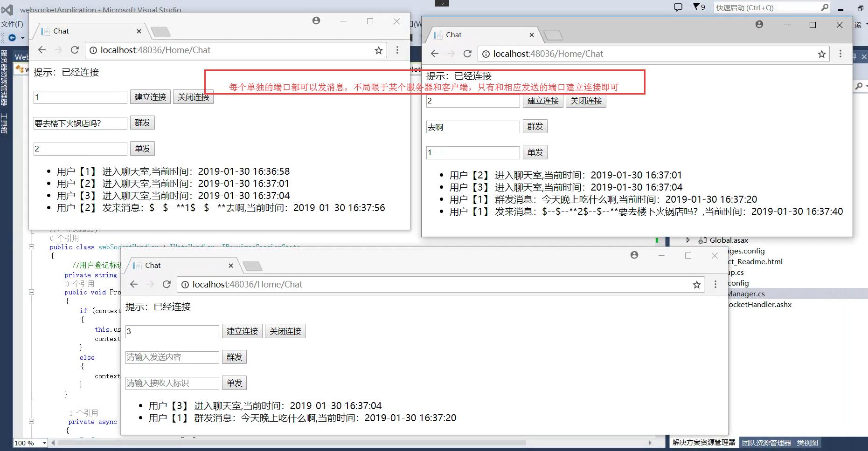Click the Quick Launch search magnifier icon

pos(825,7)
